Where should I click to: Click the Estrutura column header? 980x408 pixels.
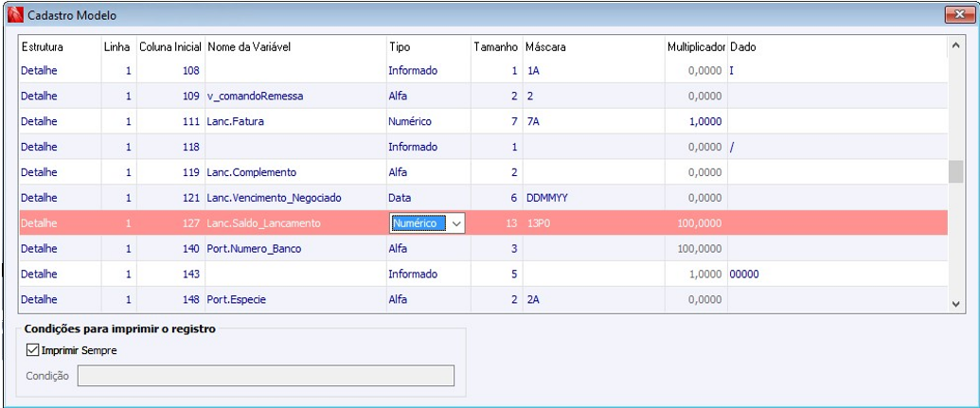tap(43, 47)
